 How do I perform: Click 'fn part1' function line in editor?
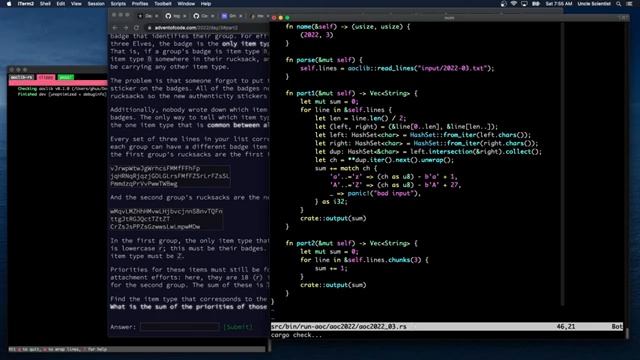pos(351,93)
